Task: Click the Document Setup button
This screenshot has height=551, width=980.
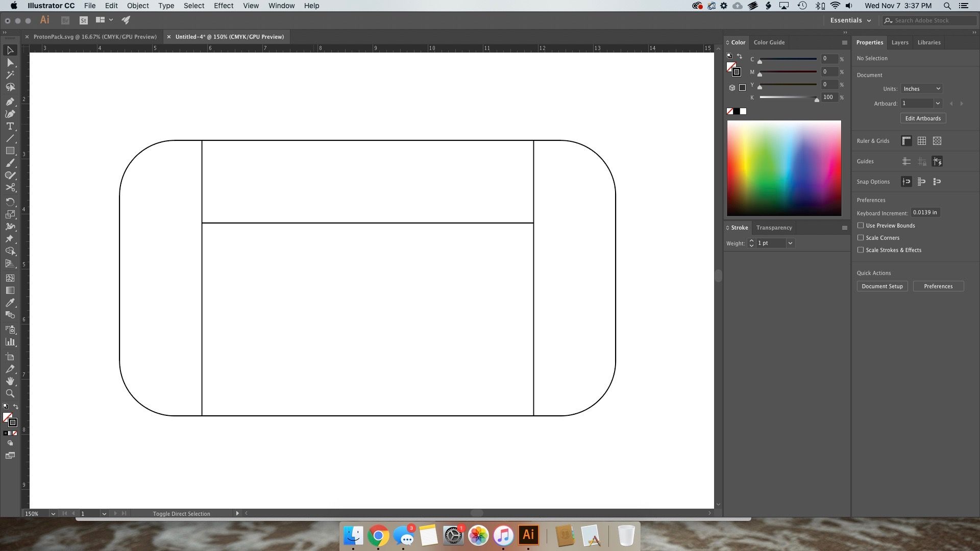Action: [x=882, y=286]
